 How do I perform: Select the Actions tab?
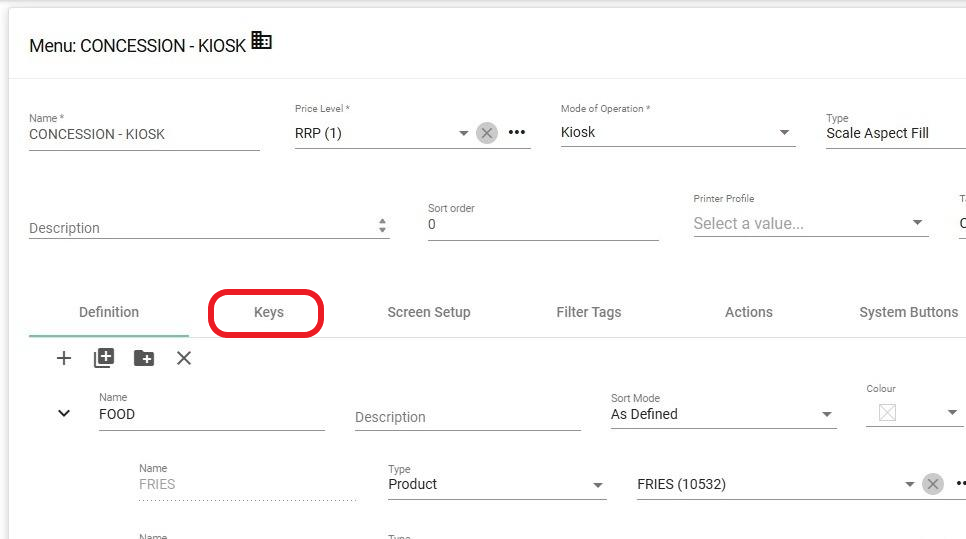click(748, 312)
